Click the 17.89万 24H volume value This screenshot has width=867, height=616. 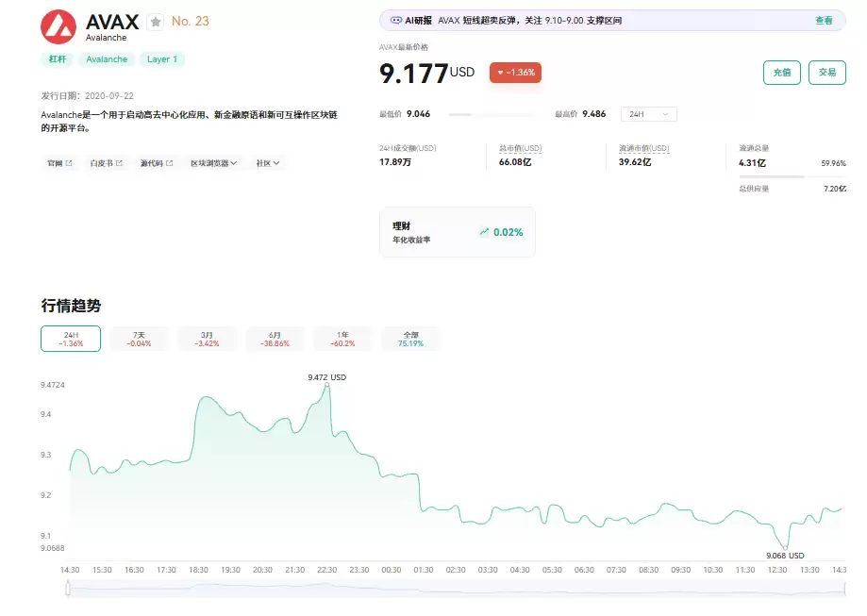pyautogui.click(x=394, y=162)
